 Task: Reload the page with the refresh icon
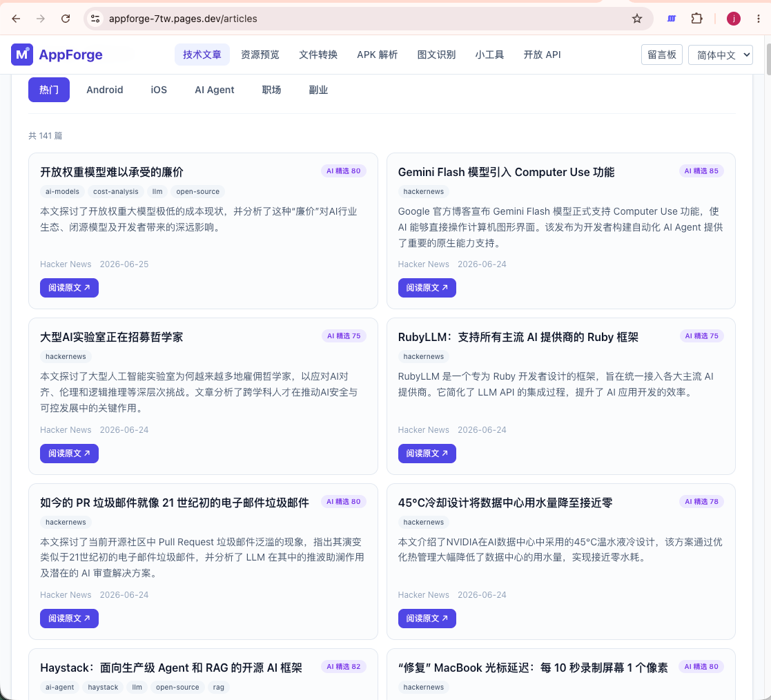pyautogui.click(x=66, y=19)
